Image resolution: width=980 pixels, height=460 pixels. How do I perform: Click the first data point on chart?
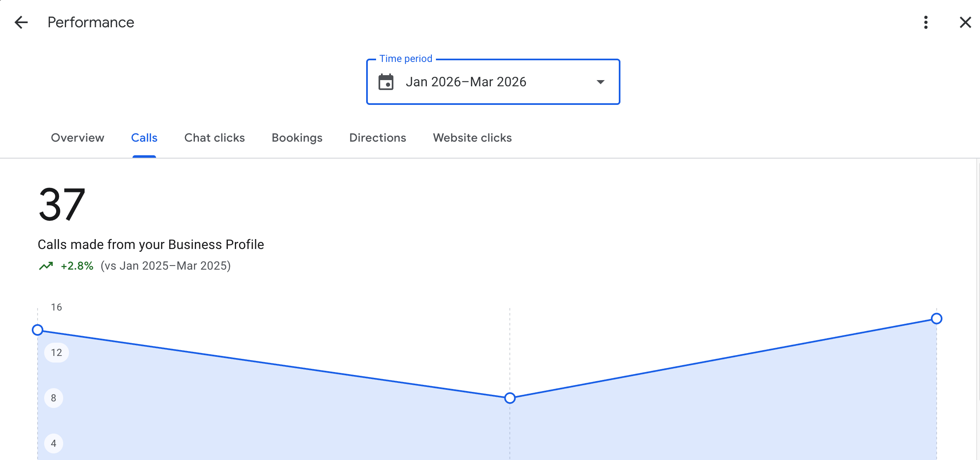[38, 330]
